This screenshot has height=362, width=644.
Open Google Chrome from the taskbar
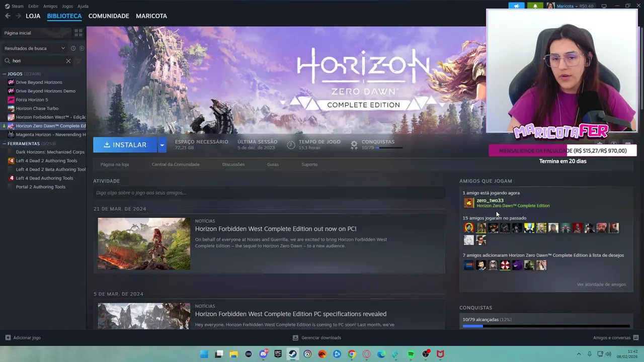(352, 354)
